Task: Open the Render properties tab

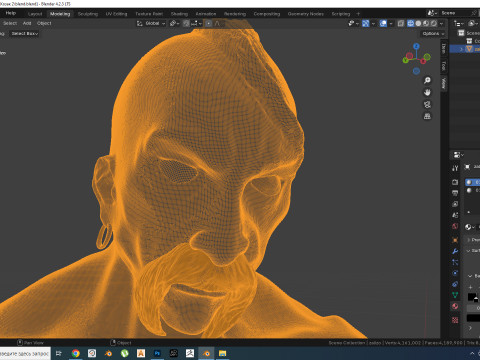Action: (x=455, y=182)
